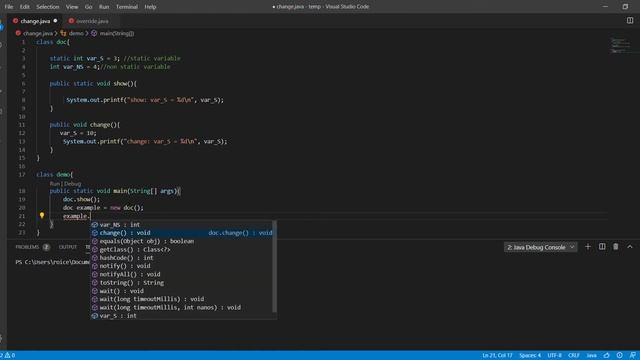
Task: Create a new terminal with plus icon
Action: pyautogui.click(x=588, y=247)
